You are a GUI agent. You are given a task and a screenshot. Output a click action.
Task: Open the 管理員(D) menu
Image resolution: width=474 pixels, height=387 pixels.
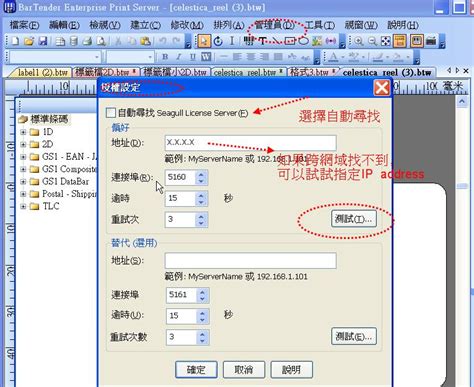275,25
